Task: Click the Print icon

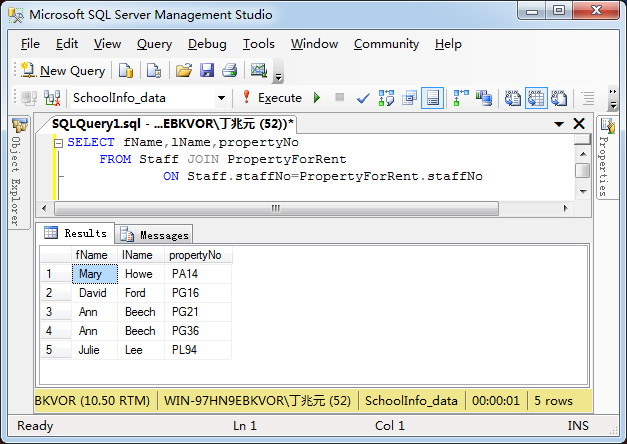Action: 230,71
